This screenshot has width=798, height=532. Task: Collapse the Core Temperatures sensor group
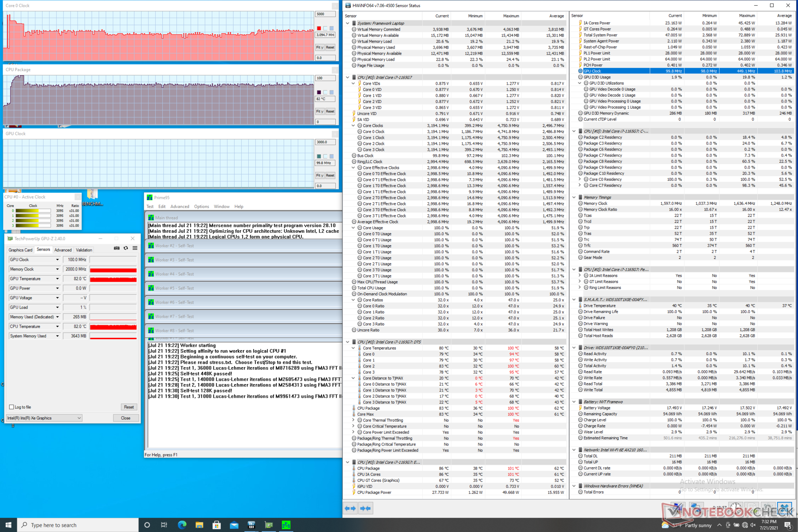[353, 348]
